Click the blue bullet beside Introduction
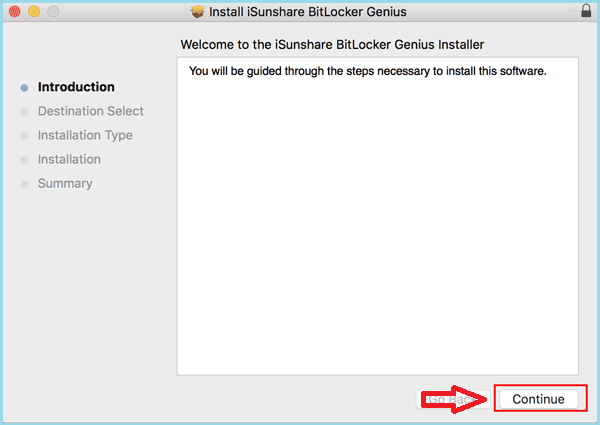Screen dimensions: 600x425 pyautogui.click(x=24, y=88)
